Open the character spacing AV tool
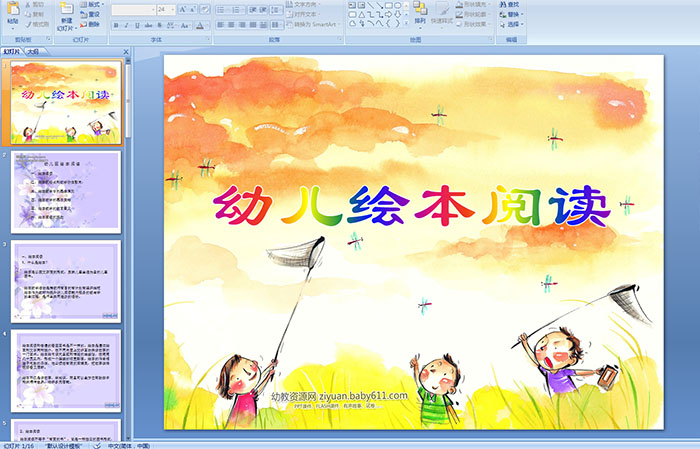The width and height of the screenshot is (700, 449). point(172,25)
